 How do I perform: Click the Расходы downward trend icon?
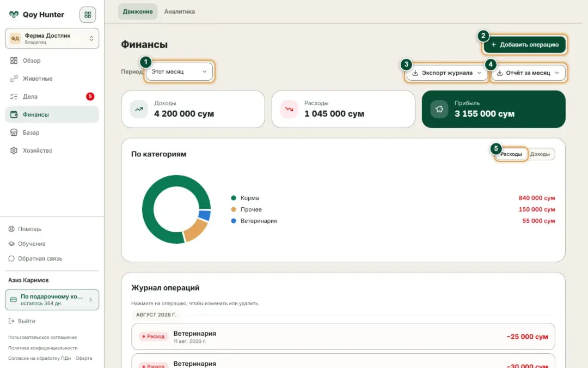pyautogui.click(x=289, y=109)
